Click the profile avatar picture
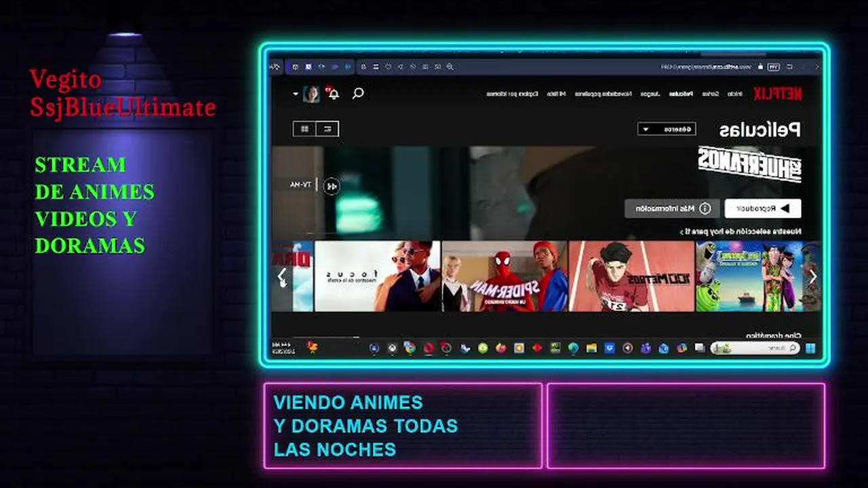This screenshot has width=868, height=488. pos(311,94)
